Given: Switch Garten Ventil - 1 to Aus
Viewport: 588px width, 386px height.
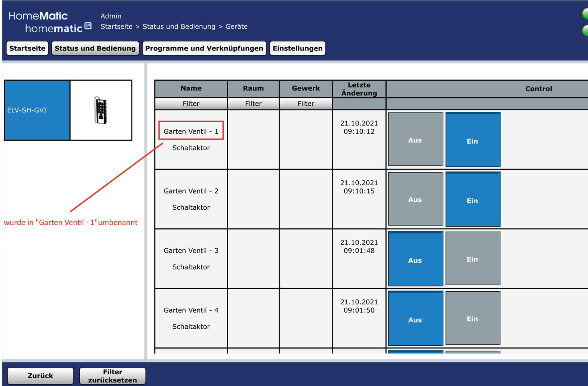Looking at the screenshot, I should pyautogui.click(x=415, y=140).
